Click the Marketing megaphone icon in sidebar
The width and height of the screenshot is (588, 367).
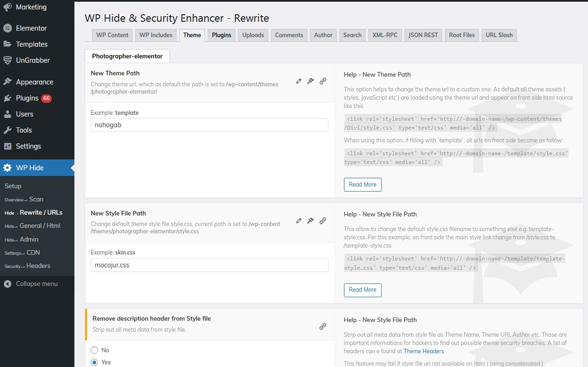pyautogui.click(x=8, y=7)
